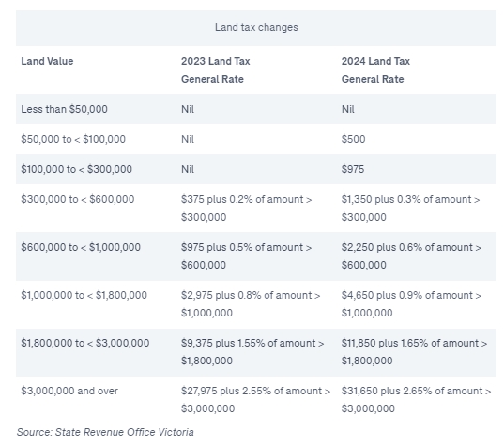504x447 pixels.
Task: Select '$1,000,000 to < $1,800,000' row label
Action: coord(84,295)
